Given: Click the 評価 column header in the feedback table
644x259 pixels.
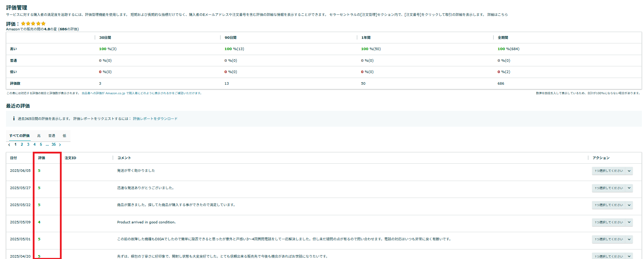Looking at the screenshot, I should pyautogui.click(x=42, y=158).
